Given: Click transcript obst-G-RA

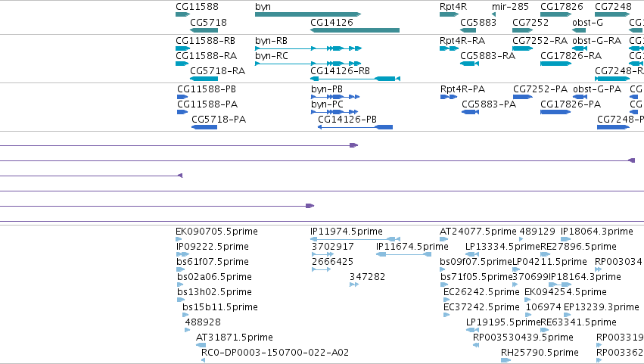Looking at the screenshot, I should [596, 41].
